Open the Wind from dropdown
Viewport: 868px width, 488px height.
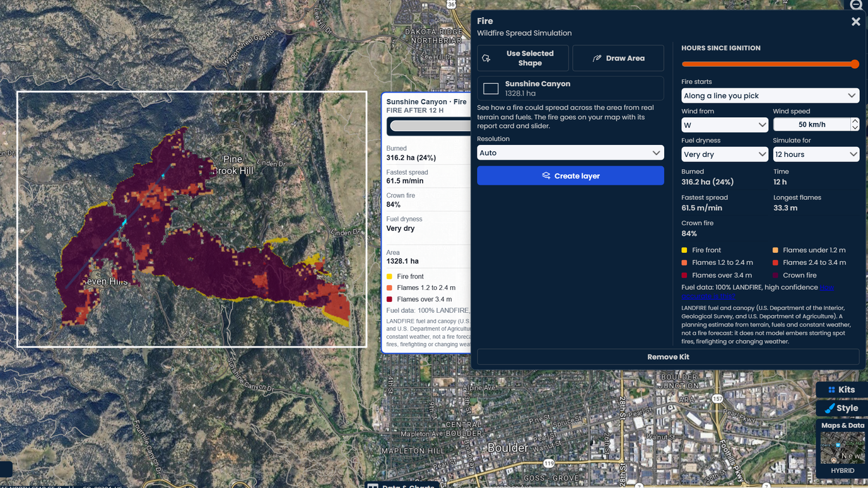tap(724, 125)
